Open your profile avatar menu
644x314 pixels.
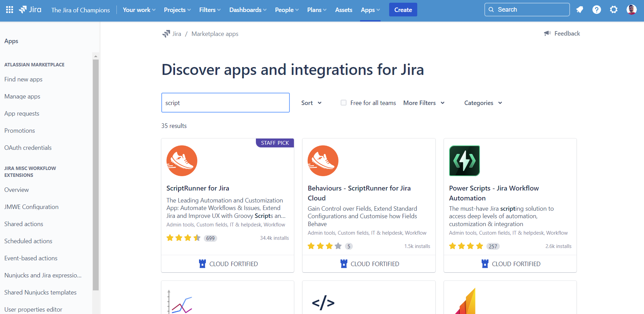tap(633, 9)
